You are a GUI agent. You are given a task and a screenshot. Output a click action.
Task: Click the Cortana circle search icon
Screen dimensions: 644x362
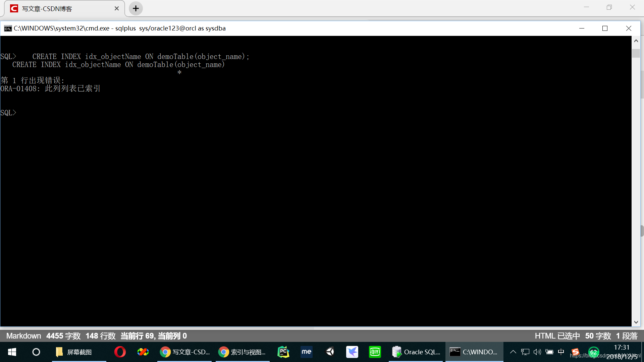tap(36, 352)
